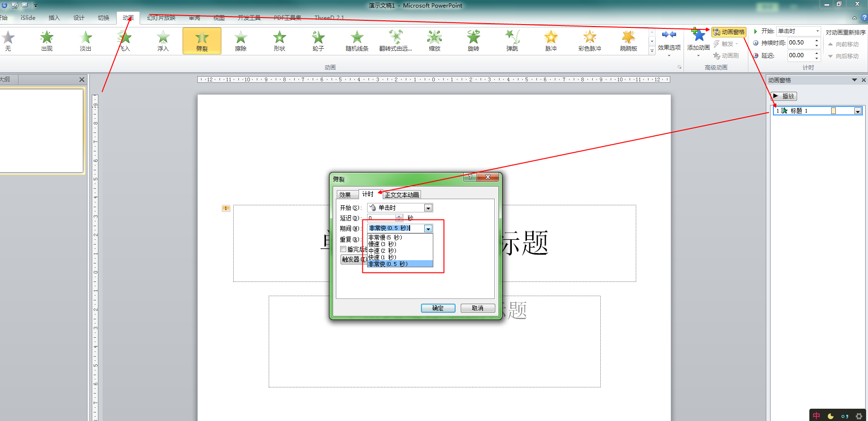Click 向后移动 (Move Later) button
Screen dimensions: 868x421
point(843,56)
